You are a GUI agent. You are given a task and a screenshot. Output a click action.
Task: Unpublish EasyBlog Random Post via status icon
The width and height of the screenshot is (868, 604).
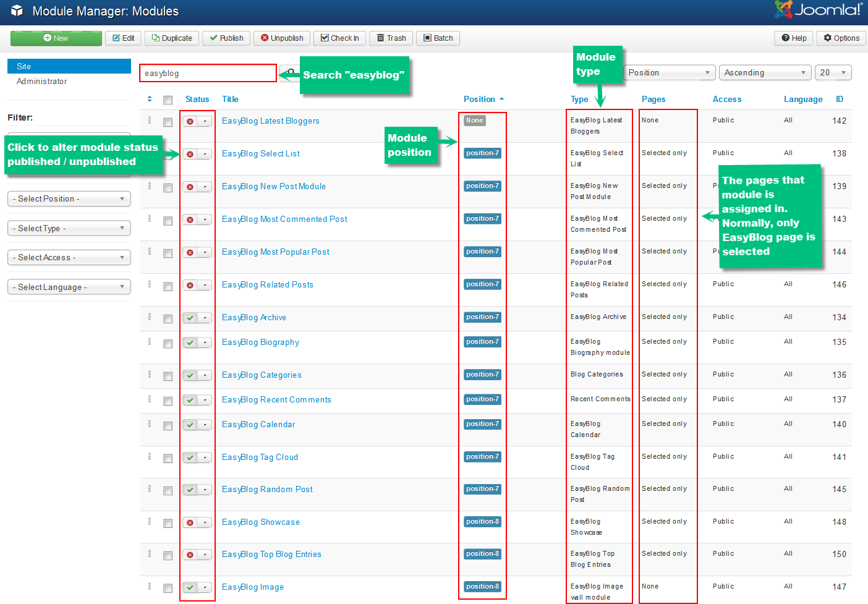click(190, 490)
